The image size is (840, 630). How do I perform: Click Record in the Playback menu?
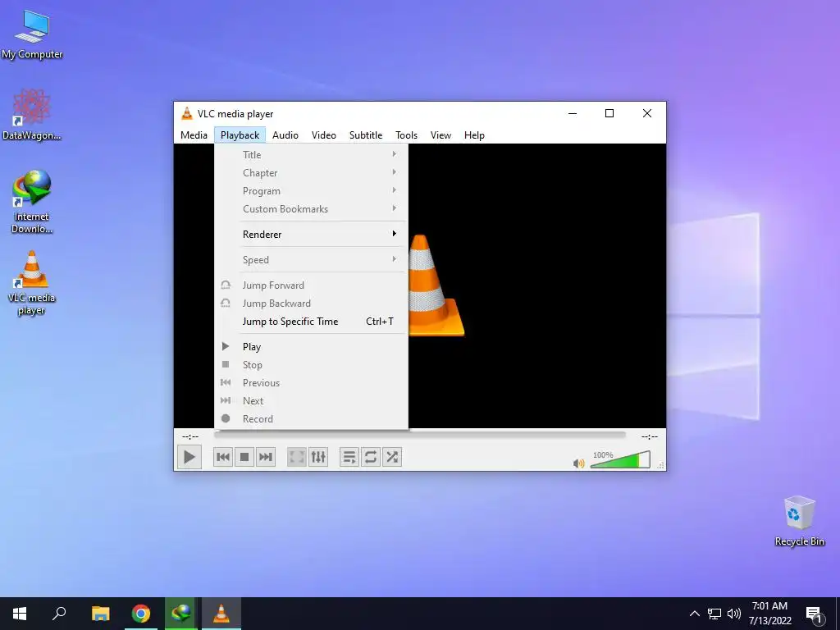(x=311, y=419)
